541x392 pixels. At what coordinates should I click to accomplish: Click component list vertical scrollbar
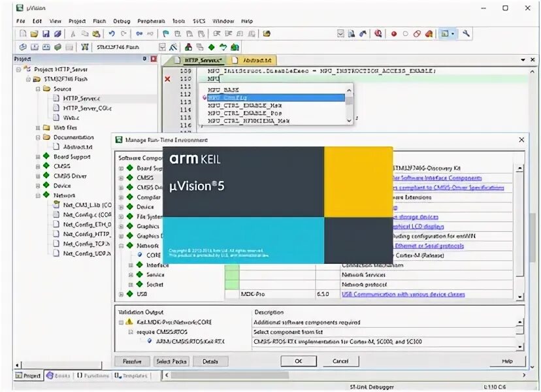point(519,231)
